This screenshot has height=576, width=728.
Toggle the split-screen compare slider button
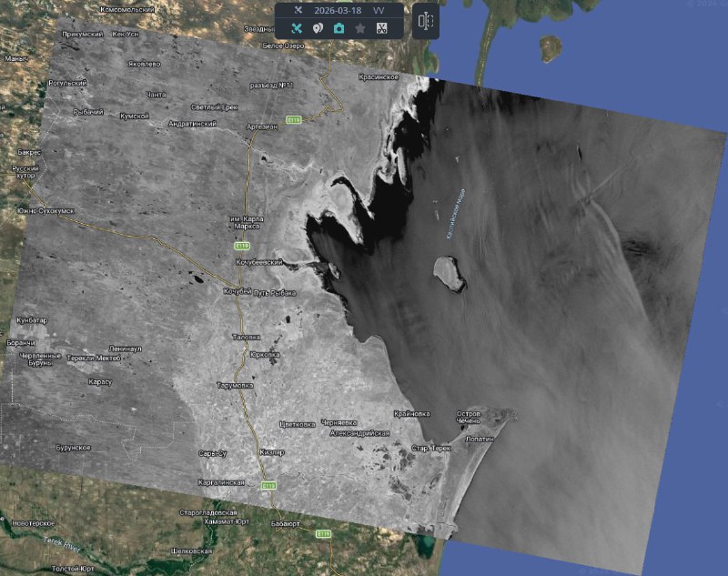pos(426,21)
